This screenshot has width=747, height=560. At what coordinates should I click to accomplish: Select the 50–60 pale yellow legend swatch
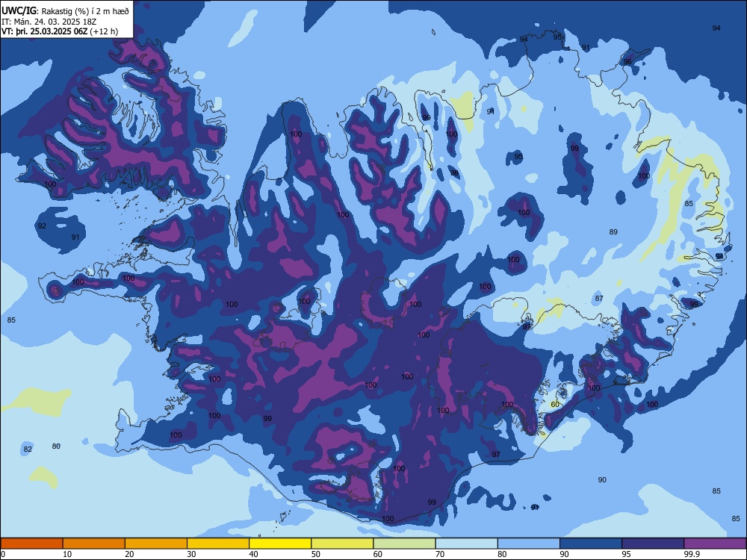(x=342, y=544)
